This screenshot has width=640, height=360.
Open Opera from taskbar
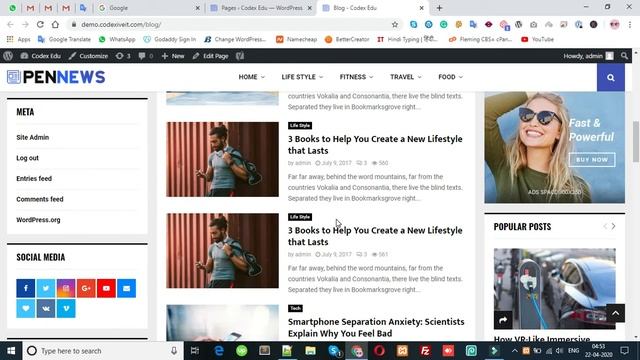pos(379,351)
